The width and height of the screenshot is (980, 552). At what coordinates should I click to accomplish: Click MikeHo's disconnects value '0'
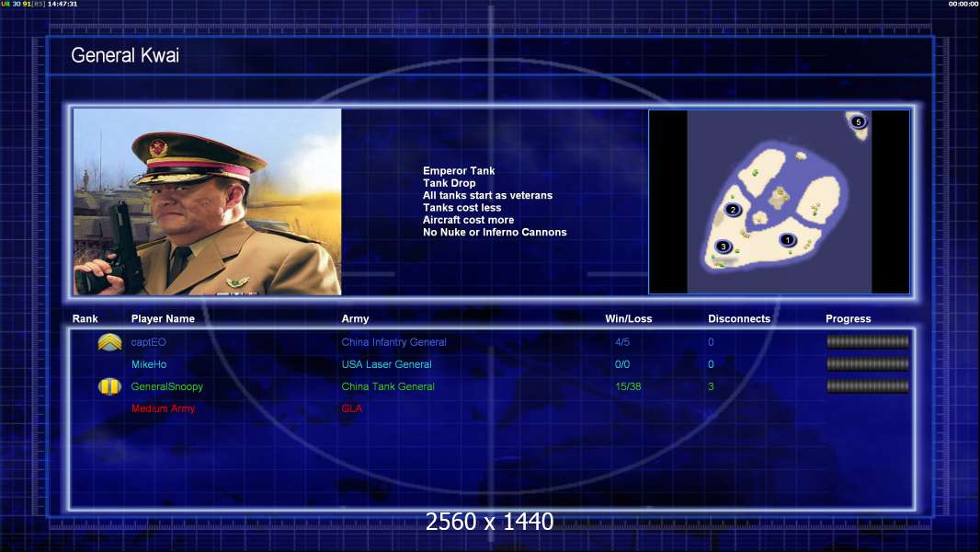pos(711,364)
